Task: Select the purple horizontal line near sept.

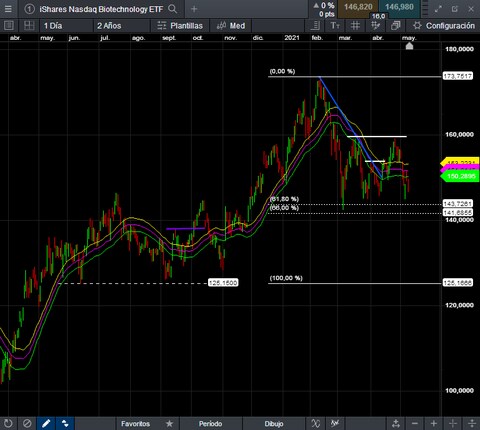Action: pos(185,229)
